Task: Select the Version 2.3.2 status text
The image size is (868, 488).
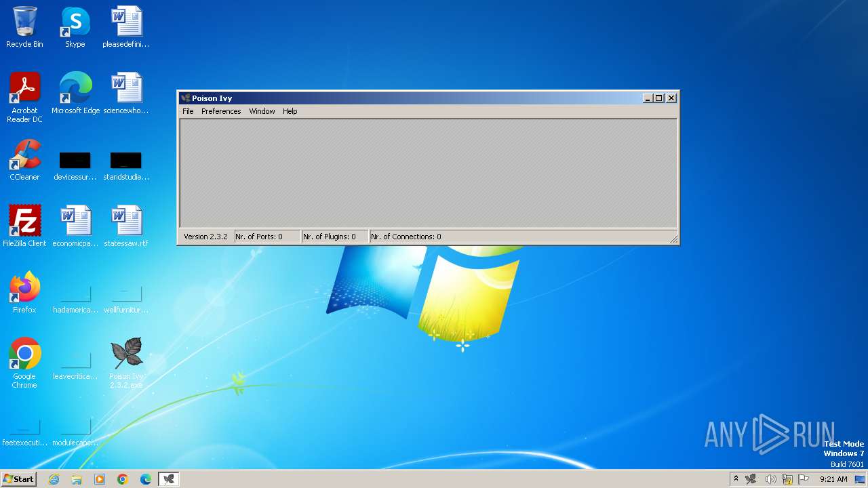Action: [205, 237]
